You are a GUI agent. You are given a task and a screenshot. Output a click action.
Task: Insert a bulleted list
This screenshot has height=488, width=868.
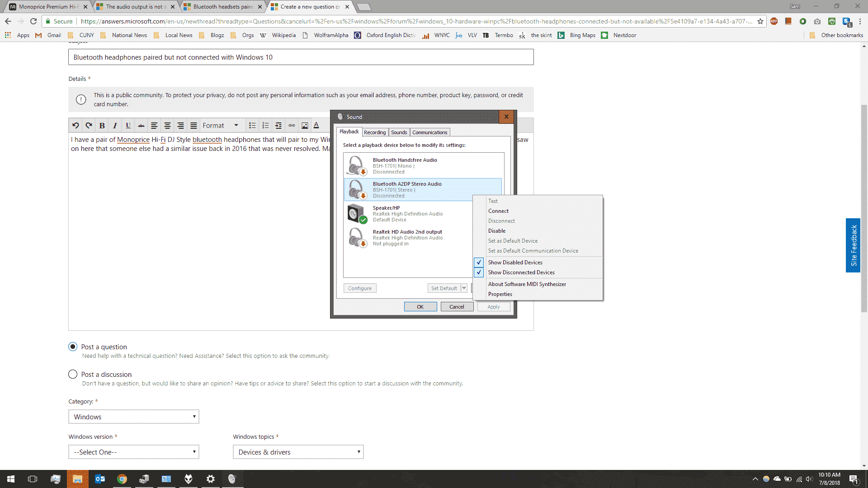[x=252, y=126]
